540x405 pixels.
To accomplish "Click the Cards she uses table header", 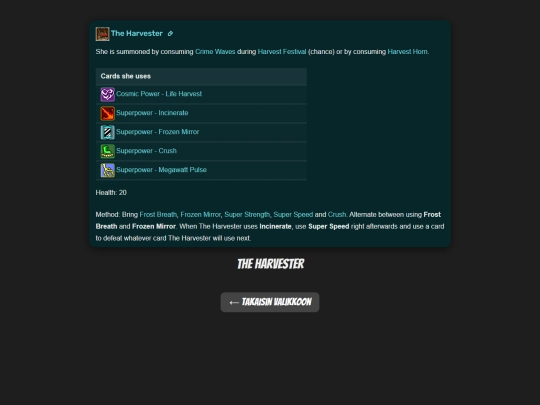I will point(201,76).
